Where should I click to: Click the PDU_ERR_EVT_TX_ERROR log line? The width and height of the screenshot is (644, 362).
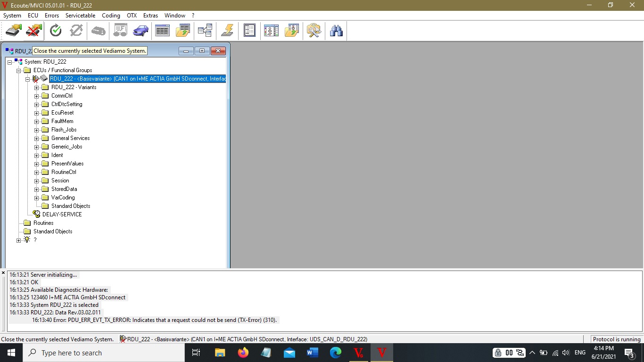[x=155, y=320]
